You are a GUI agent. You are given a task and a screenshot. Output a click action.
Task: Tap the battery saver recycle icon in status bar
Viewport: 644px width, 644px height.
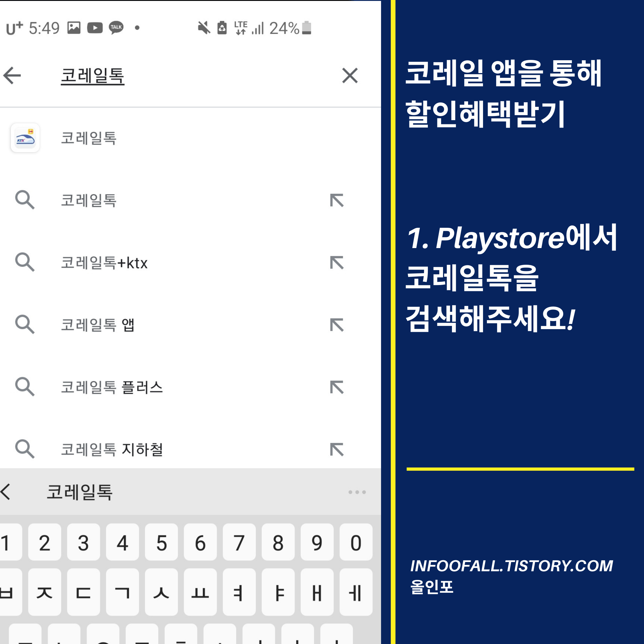pyautogui.click(x=222, y=28)
